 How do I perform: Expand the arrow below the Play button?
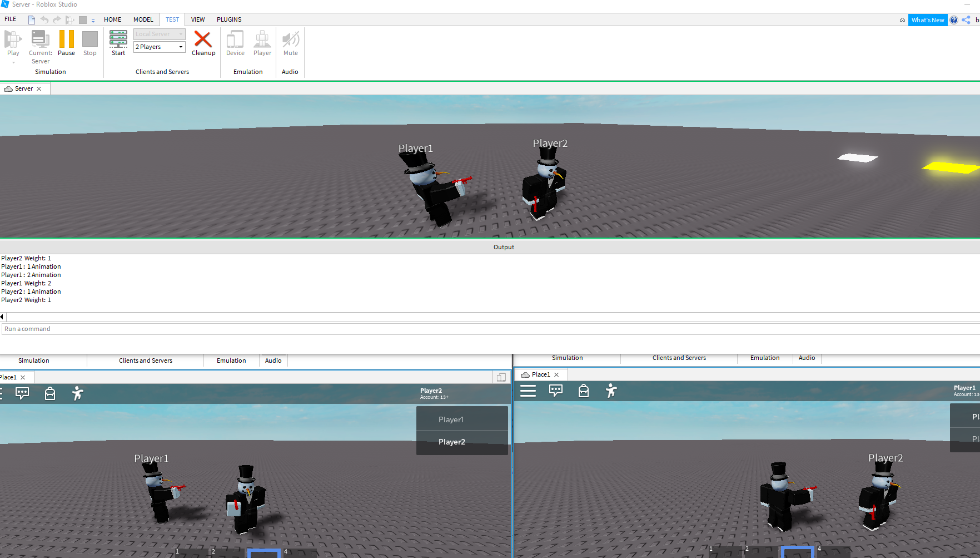(x=13, y=62)
